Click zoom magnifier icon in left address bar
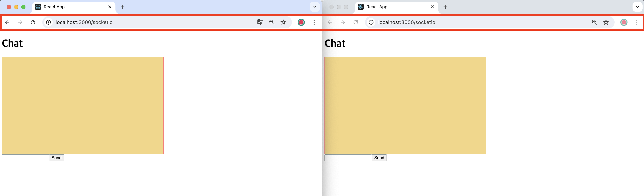The height and width of the screenshot is (196, 644). pos(272,22)
